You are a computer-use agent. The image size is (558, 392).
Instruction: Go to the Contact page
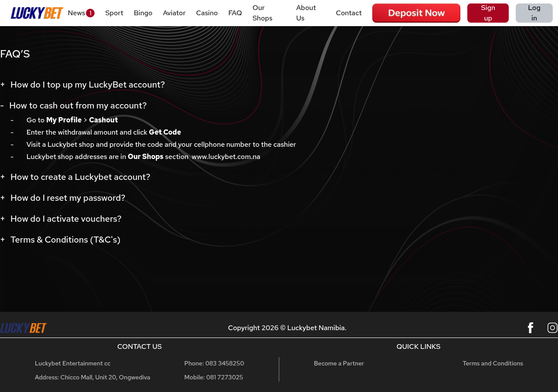(349, 13)
